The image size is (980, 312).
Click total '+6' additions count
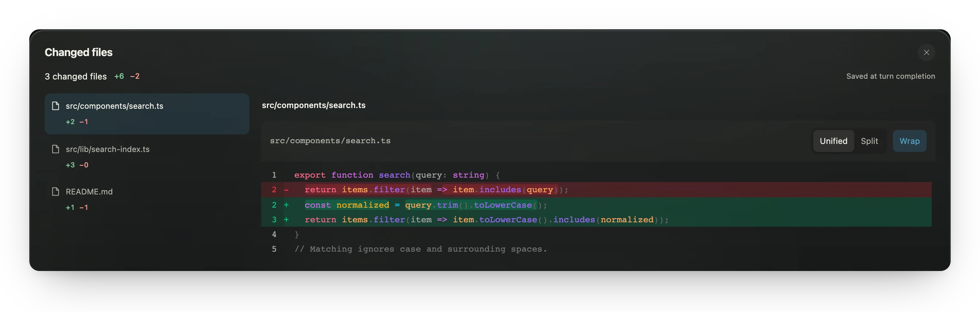119,76
